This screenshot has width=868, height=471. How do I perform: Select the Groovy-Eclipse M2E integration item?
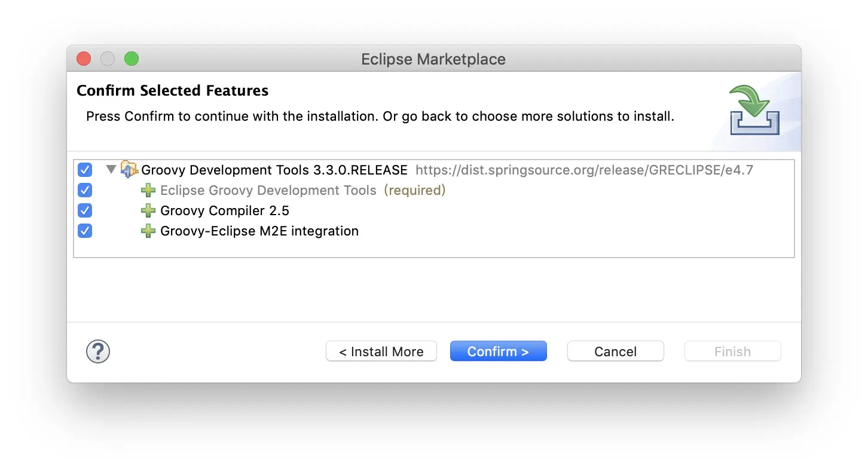click(x=259, y=231)
